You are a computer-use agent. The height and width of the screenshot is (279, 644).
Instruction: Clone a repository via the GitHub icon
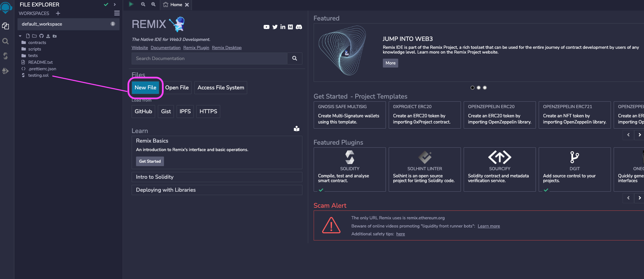pos(41,35)
